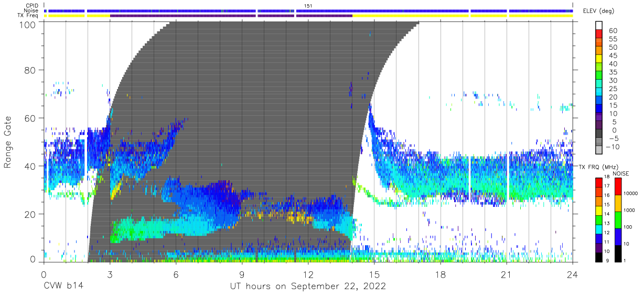Pick the cyan TX FRQ segment above 12
The image size is (644, 297).
(x=599, y=229)
